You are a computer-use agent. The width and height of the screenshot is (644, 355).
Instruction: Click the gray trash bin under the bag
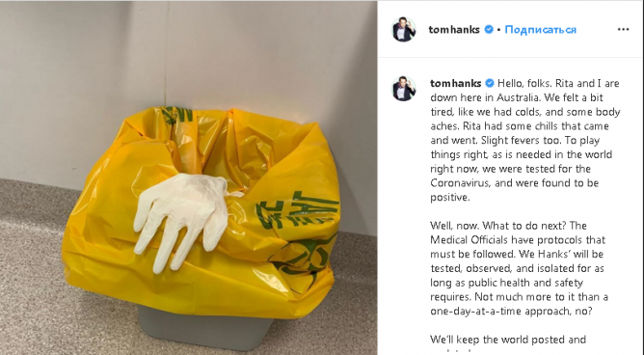[204, 327]
